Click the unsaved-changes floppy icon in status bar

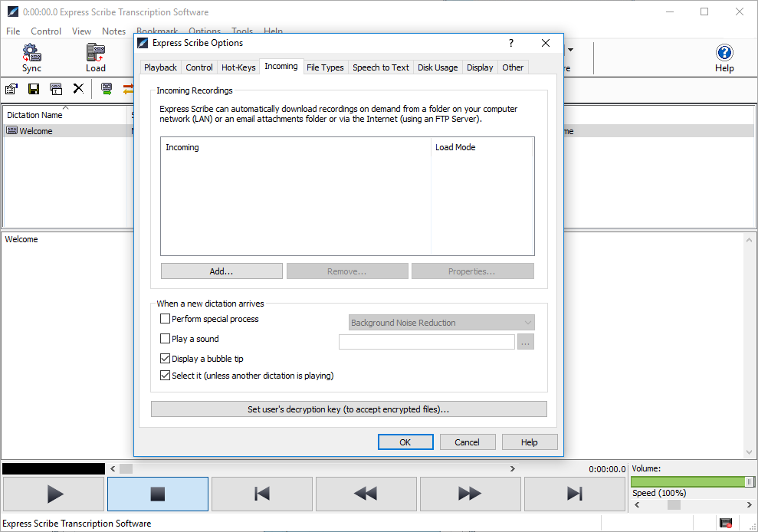pos(727,523)
